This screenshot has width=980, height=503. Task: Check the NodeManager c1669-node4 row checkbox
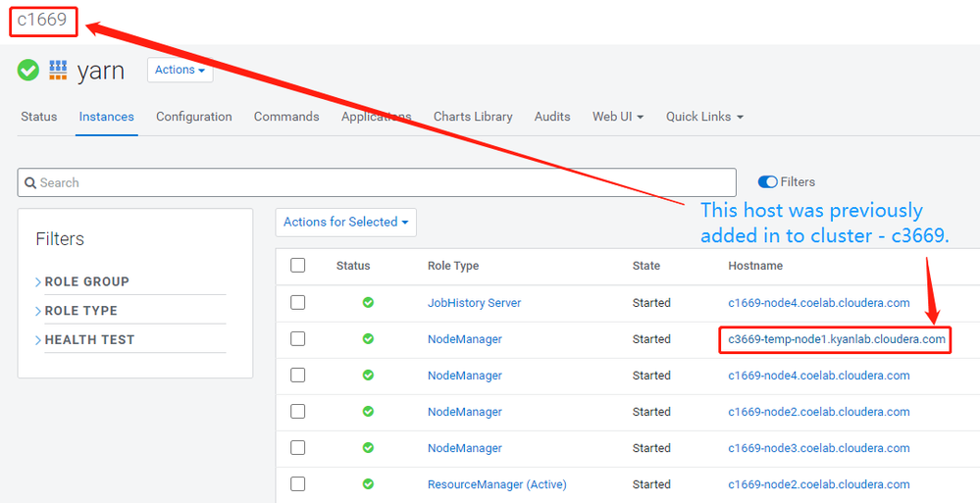pyautogui.click(x=298, y=375)
